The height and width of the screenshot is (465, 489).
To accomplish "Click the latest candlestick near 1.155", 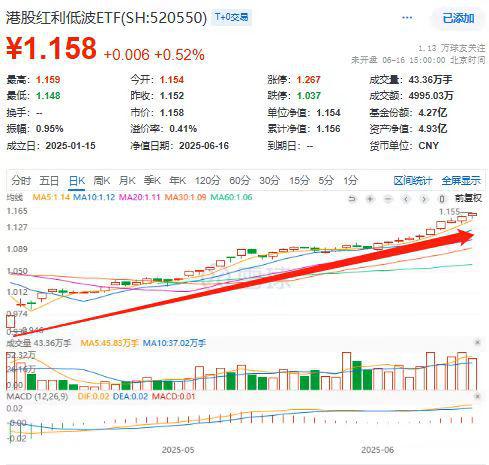I will [x=472, y=215].
